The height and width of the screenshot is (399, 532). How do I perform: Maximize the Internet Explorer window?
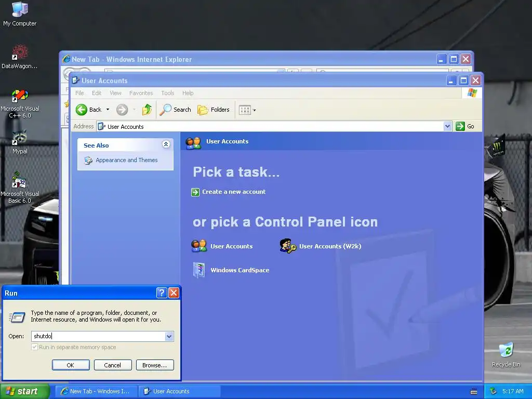coord(454,59)
